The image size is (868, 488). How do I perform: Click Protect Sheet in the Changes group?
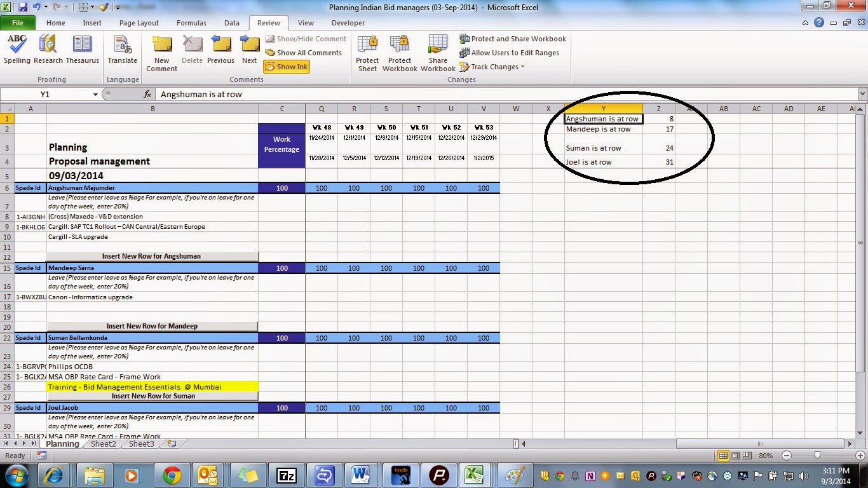point(367,51)
